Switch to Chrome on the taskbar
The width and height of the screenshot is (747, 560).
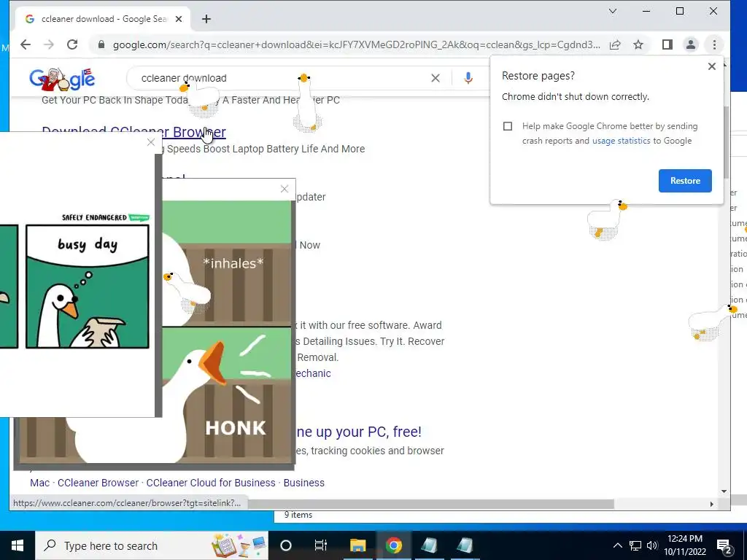click(393, 545)
